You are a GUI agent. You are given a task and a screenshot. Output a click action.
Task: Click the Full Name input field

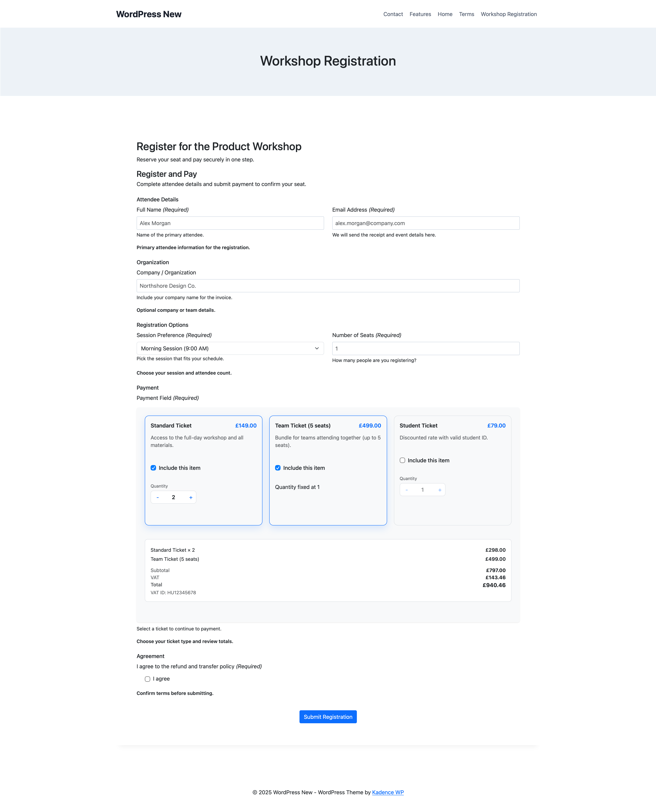pyautogui.click(x=230, y=223)
